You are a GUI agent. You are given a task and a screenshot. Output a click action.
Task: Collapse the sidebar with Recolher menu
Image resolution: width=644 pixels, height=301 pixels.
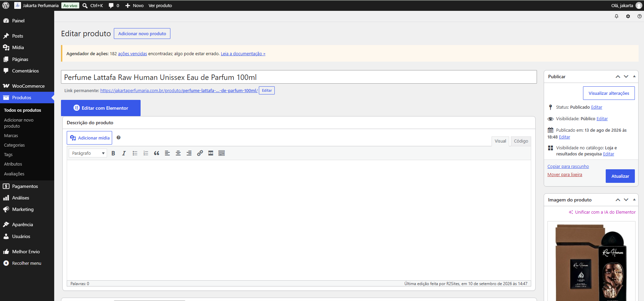[27, 263]
